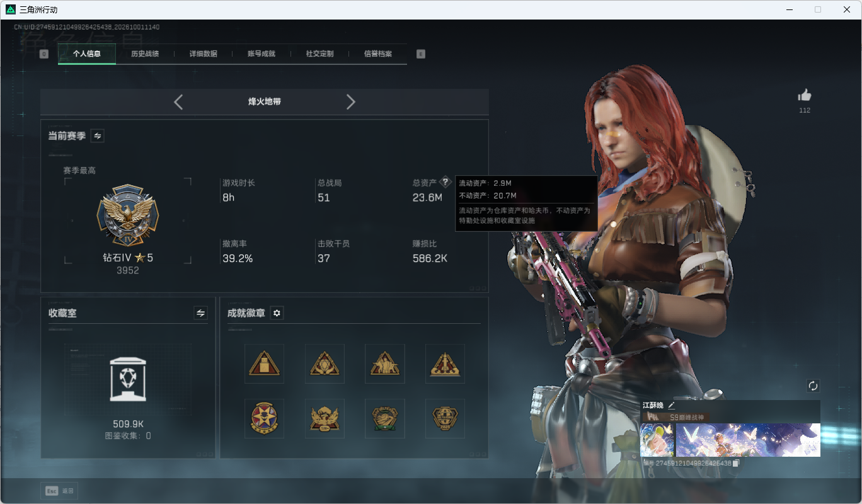This screenshot has height=504, width=862.
Task: Select the gold star round badge
Action: pos(265,418)
